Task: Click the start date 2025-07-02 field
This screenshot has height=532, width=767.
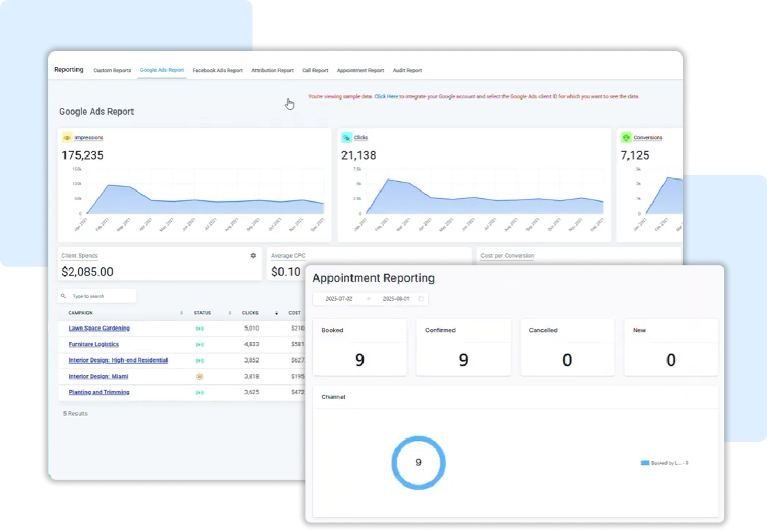Action: tap(339, 299)
